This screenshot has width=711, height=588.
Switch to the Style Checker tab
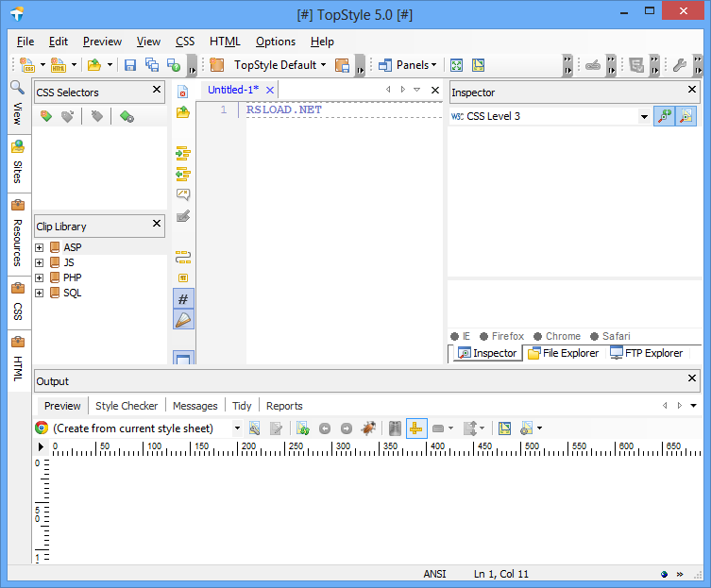[x=127, y=406]
